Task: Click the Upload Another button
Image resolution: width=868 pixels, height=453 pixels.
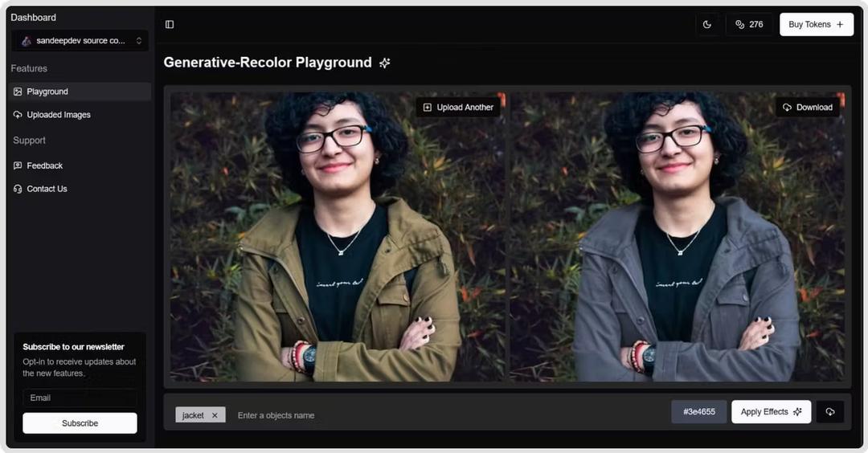Action: (458, 108)
